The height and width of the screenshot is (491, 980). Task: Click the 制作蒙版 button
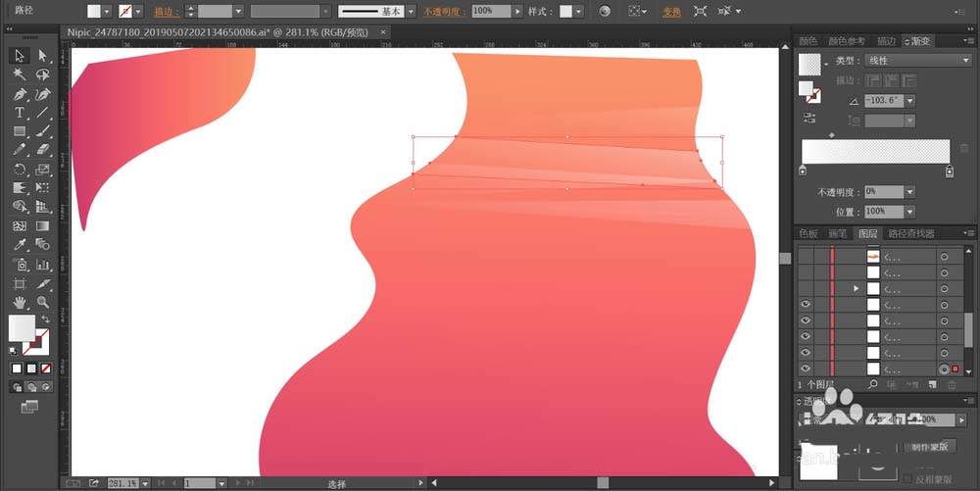929,447
